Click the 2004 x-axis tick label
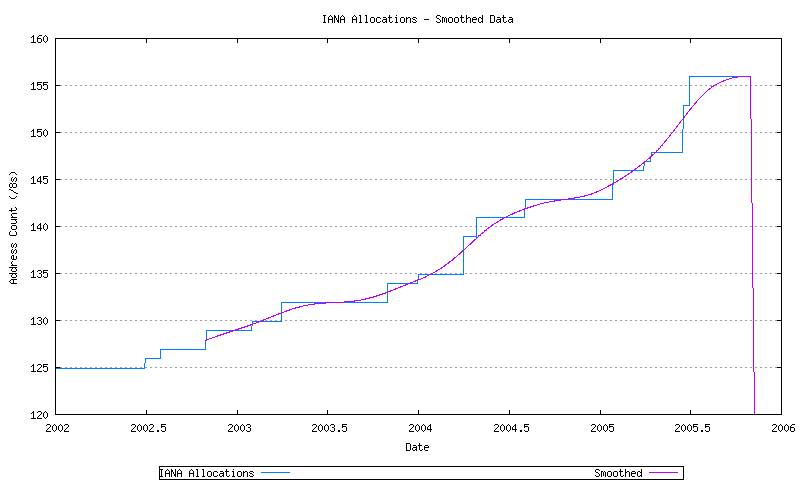Image resolution: width=800 pixels, height=480 pixels. pos(418,428)
